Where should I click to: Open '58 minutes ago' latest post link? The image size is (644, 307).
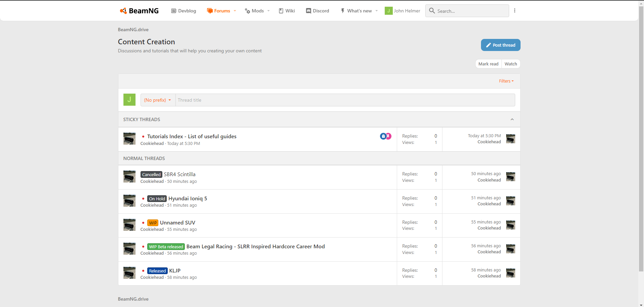pos(486,270)
